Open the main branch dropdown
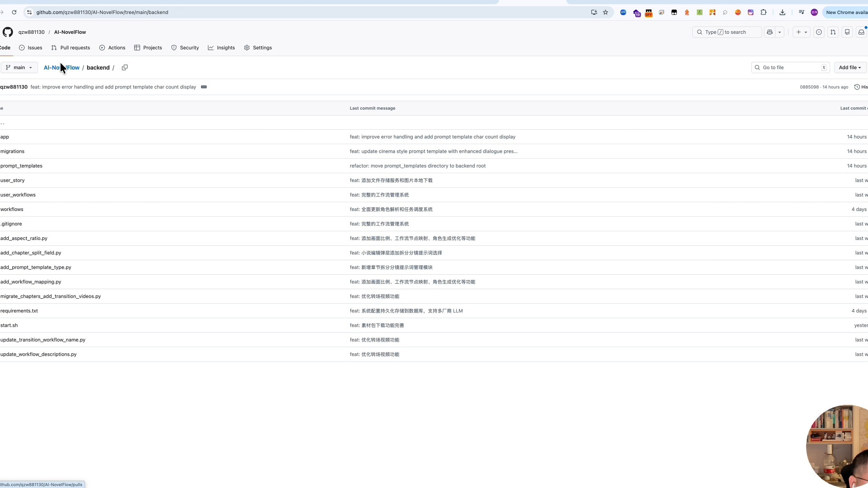Viewport: 868px width, 488px height. coord(19,68)
